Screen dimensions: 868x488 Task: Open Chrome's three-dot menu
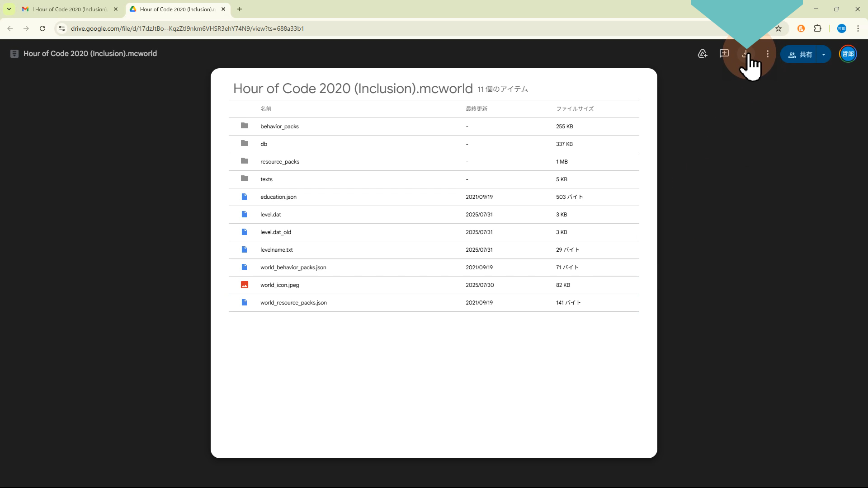pos(858,28)
